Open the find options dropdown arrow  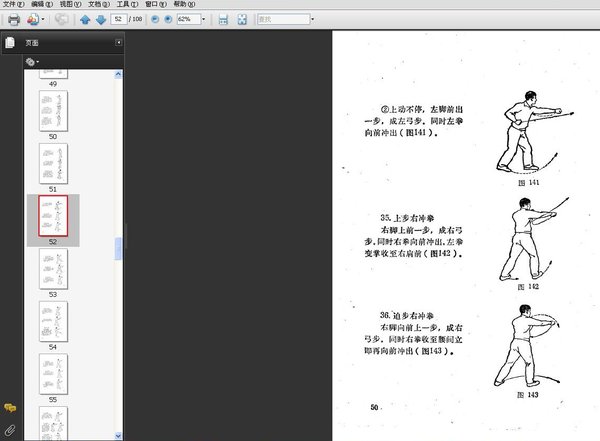coord(313,19)
